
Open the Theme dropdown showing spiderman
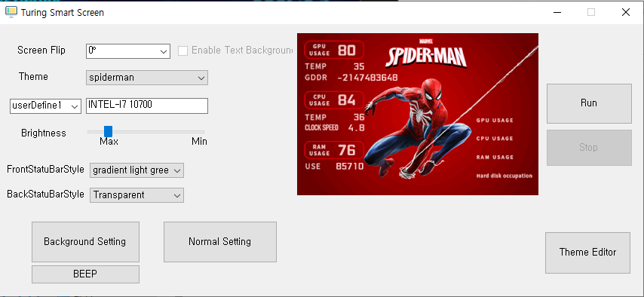[146, 78]
